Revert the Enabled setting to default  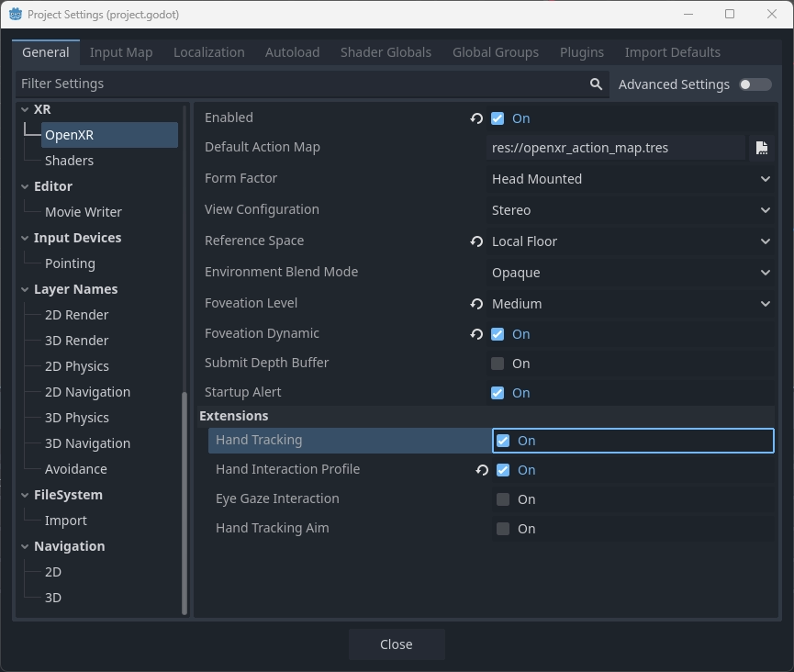point(476,118)
